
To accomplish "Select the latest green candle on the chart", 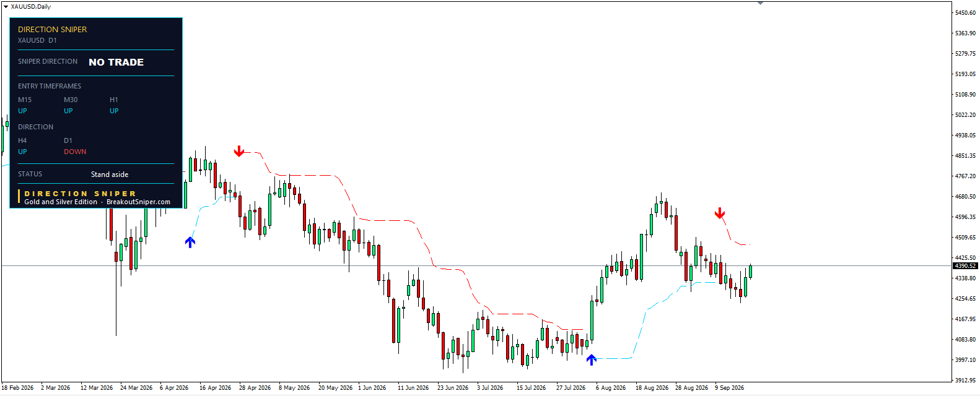I will pos(750,271).
